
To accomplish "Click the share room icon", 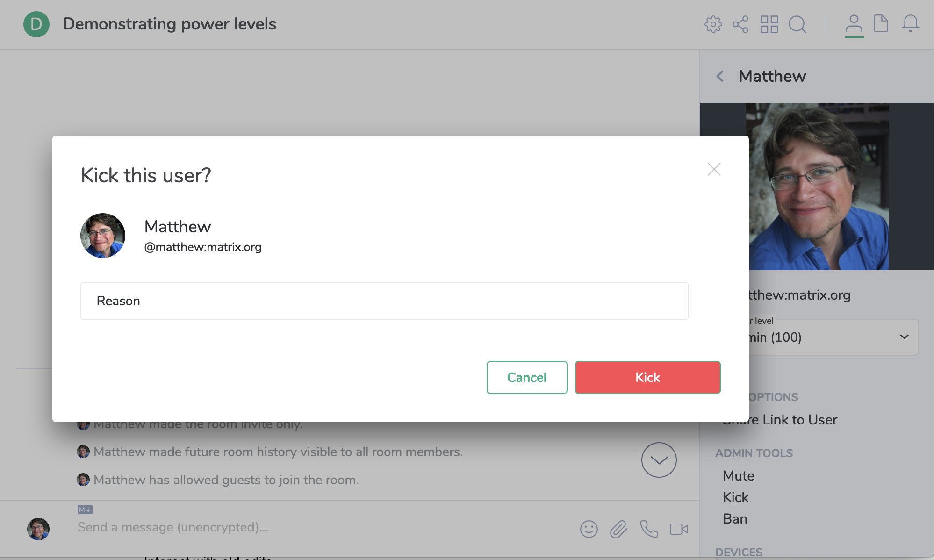I will pos(740,24).
